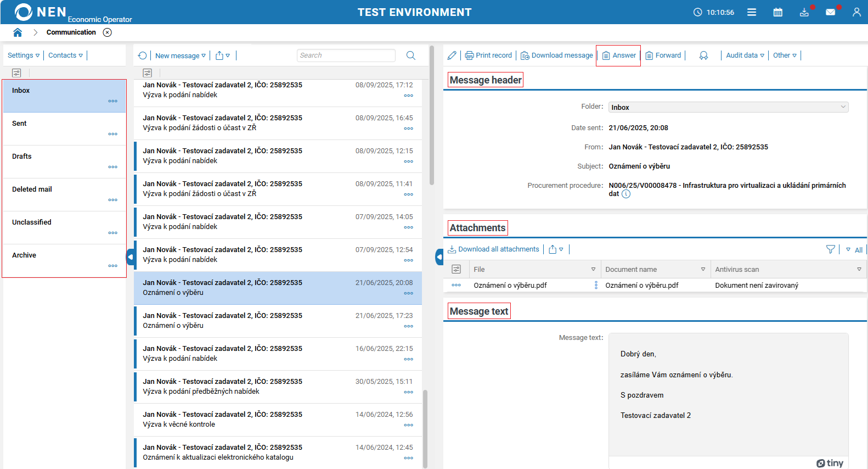Show procurement procedure info icon

626,194
